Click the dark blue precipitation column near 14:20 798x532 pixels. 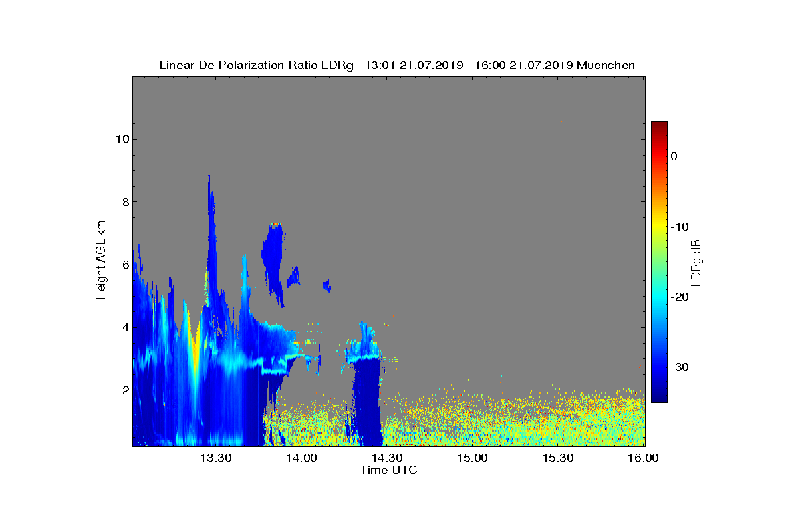367,402
